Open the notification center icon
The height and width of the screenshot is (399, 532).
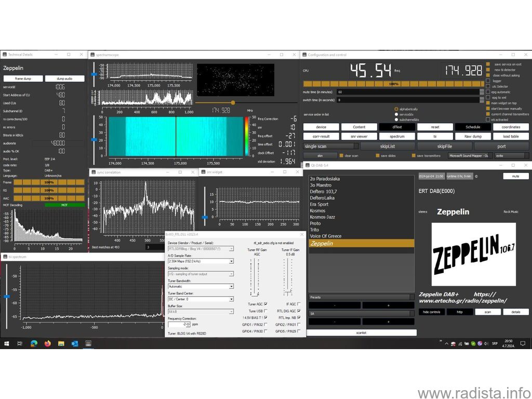tap(523, 343)
